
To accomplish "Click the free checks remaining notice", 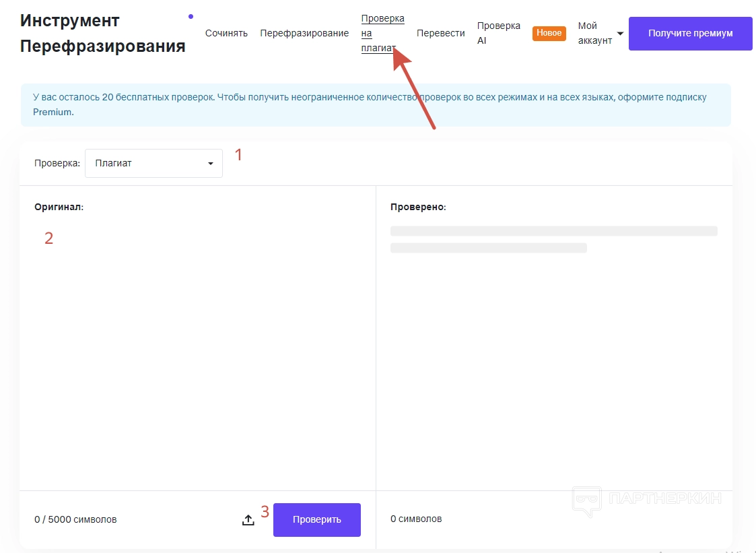I will coord(376,104).
